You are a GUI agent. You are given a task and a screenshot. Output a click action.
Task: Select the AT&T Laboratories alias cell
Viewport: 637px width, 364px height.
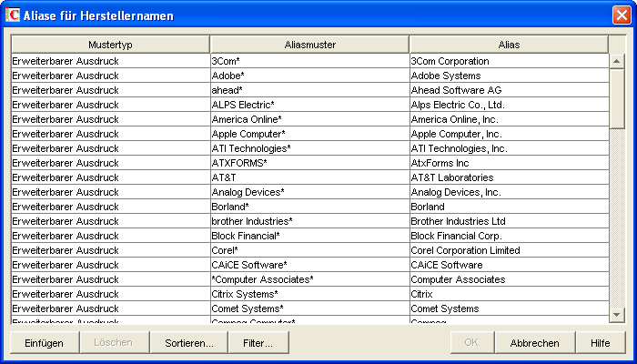(509, 177)
